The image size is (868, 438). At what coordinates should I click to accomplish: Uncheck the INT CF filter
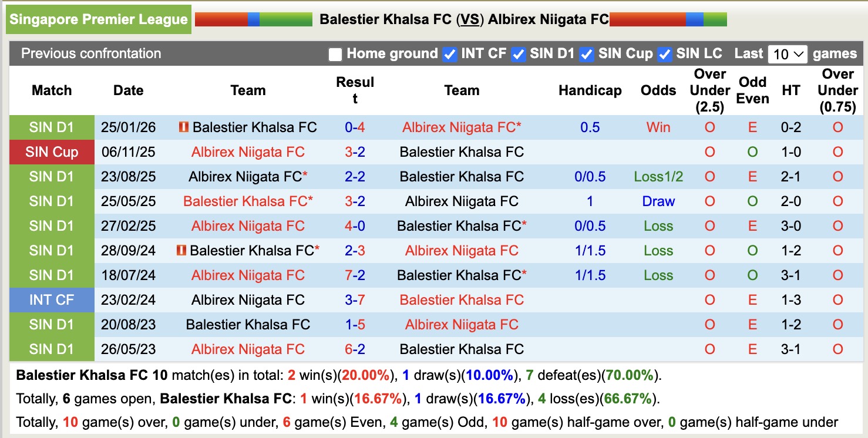point(449,54)
